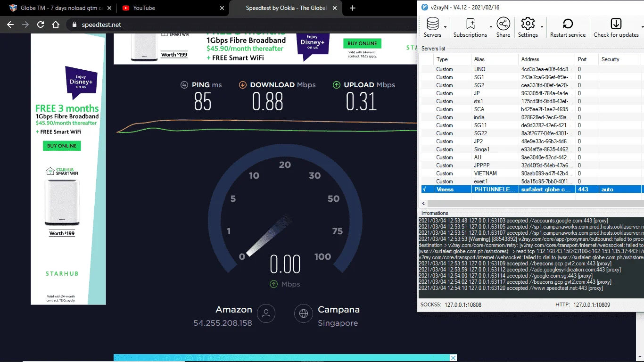Select the sts1 server row
The image size is (644, 362).
tap(530, 101)
